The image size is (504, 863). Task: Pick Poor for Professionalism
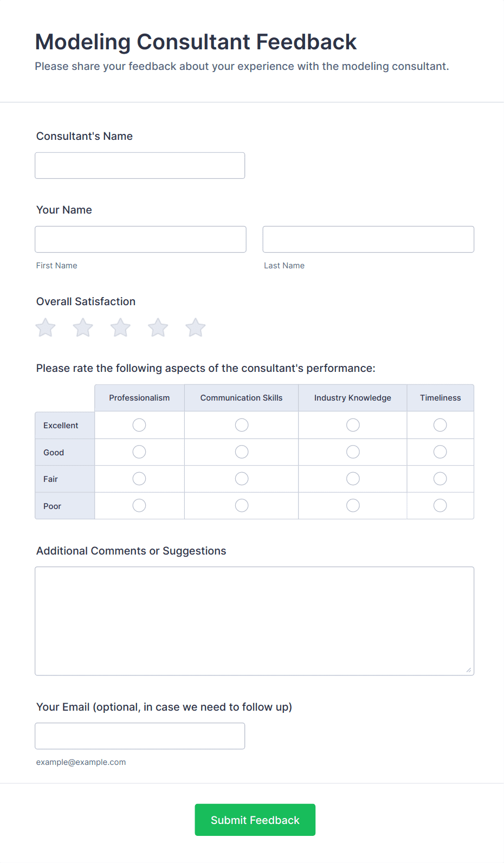tap(139, 506)
